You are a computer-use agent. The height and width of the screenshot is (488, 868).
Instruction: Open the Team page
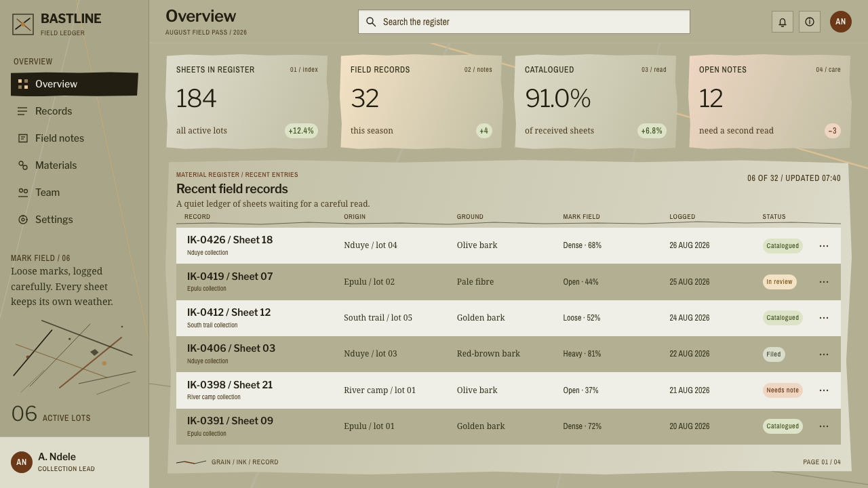[x=75, y=192]
